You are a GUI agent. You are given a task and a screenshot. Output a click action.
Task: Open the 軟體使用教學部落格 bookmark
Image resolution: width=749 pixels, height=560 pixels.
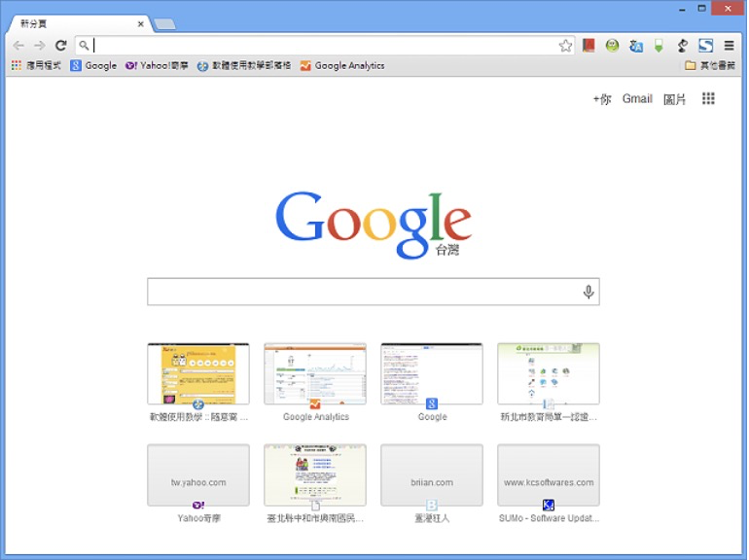click(x=244, y=65)
